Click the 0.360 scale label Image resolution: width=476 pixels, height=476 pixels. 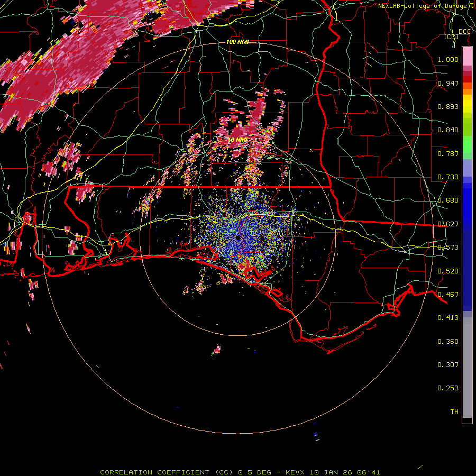pyautogui.click(x=448, y=342)
